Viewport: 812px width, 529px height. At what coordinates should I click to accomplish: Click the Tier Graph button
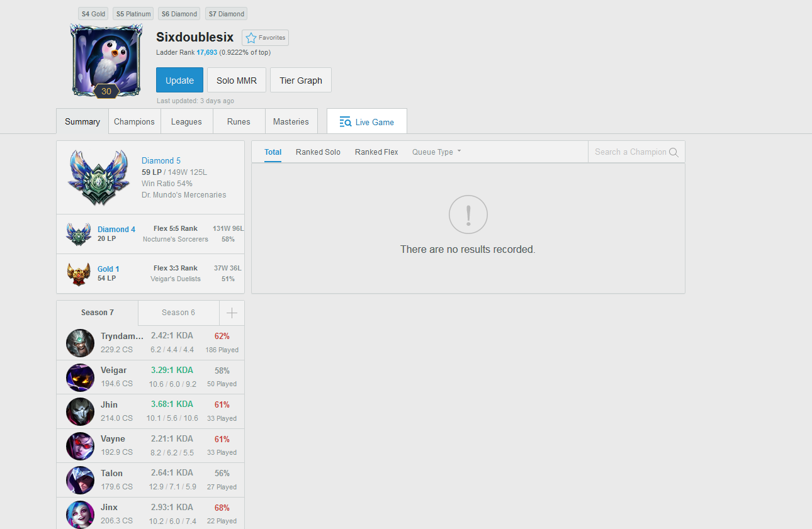pos(301,80)
